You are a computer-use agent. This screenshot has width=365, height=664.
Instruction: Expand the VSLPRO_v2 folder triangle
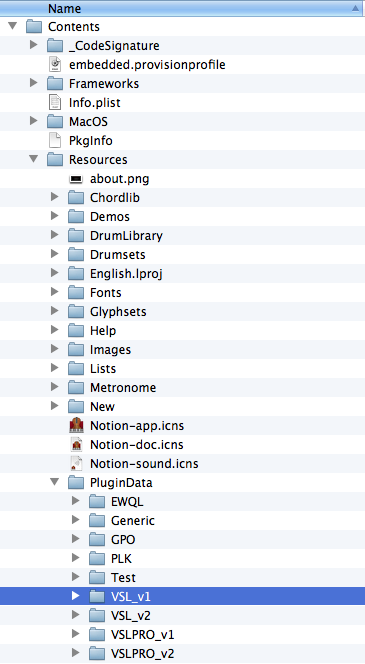pos(76,653)
